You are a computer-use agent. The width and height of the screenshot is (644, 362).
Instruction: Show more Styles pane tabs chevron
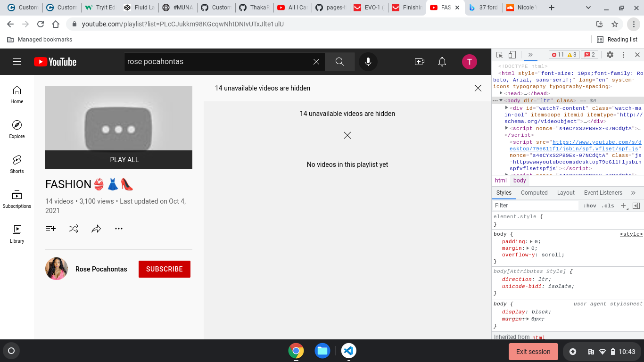click(633, 192)
